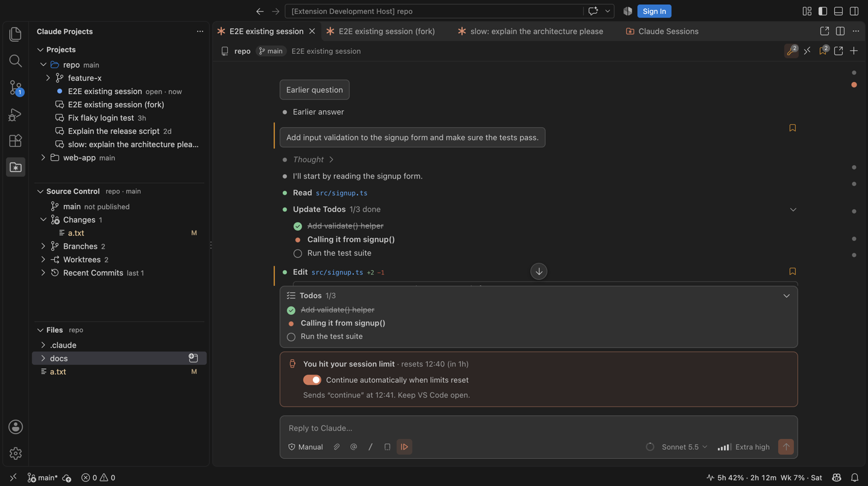The image size is (868, 486).
Task: Click the open-in-new-window icon in session header
Action: pos(838,51)
